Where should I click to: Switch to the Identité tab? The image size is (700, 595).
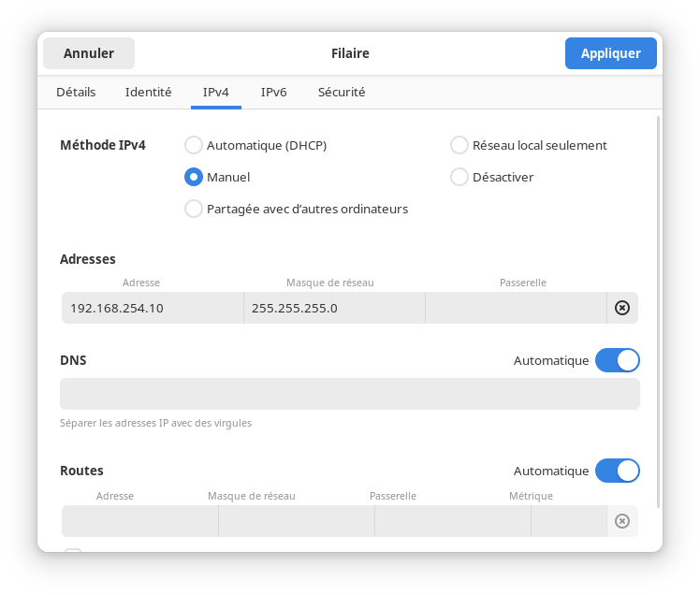click(x=148, y=92)
